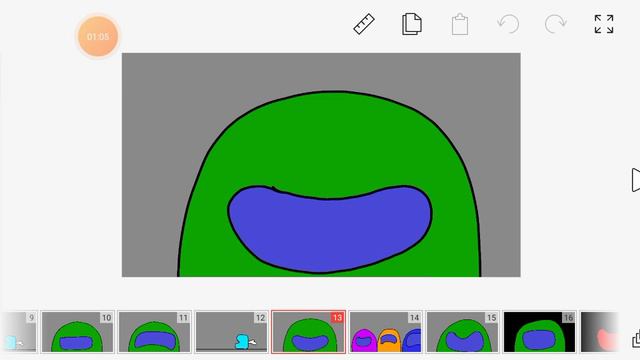The image size is (640, 360).
Task: Paste frame with the clipboard icon
Action: 460,24
